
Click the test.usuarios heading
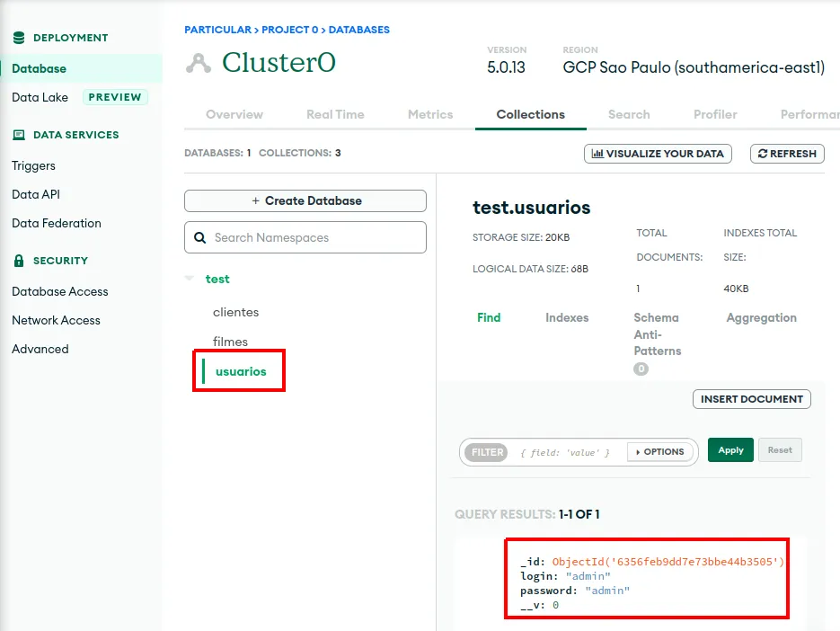tap(532, 208)
